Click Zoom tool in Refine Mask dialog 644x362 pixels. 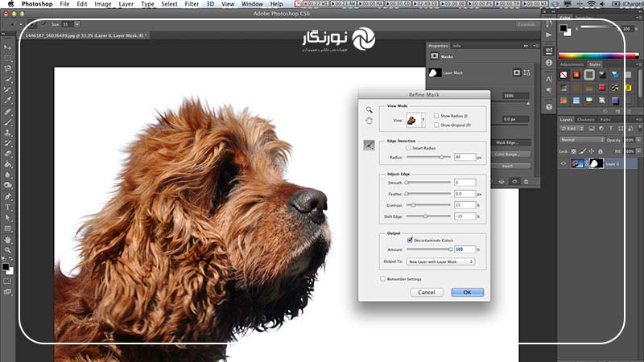point(369,109)
